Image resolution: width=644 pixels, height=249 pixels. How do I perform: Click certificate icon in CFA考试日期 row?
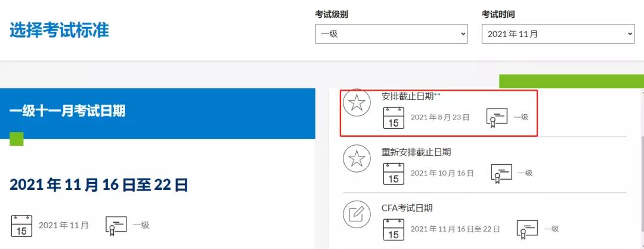point(527,230)
